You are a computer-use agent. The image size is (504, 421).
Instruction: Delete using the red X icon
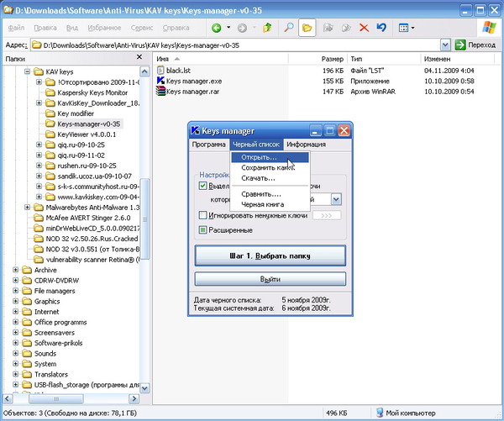pyautogui.click(x=364, y=28)
